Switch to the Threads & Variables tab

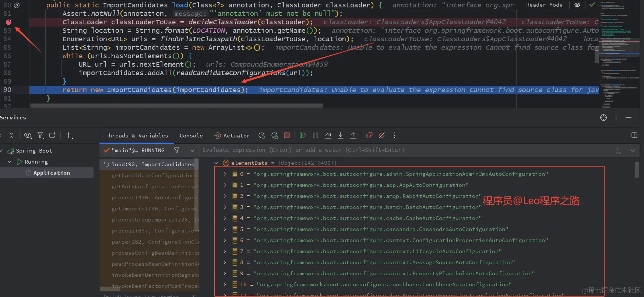(x=137, y=136)
